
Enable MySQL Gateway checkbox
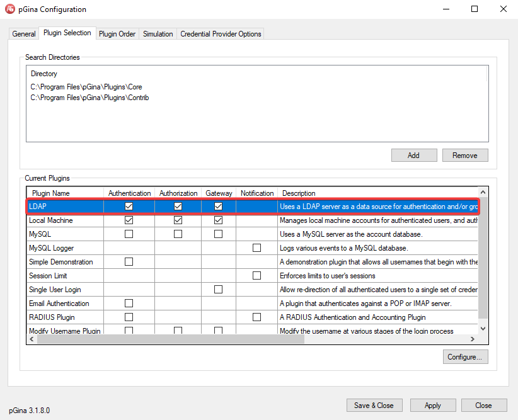(218, 234)
